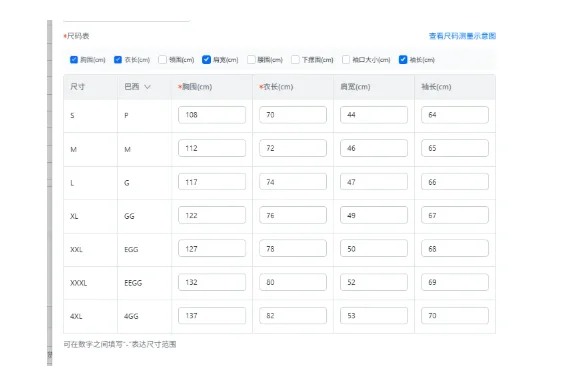Click sleeve length input for XL showing 67
The height and width of the screenshot is (366, 580).
coord(455,215)
